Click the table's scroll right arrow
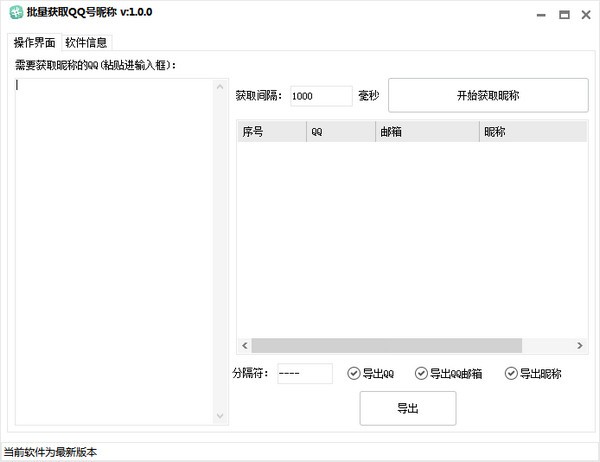The width and height of the screenshot is (600, 462). (580, 346)
